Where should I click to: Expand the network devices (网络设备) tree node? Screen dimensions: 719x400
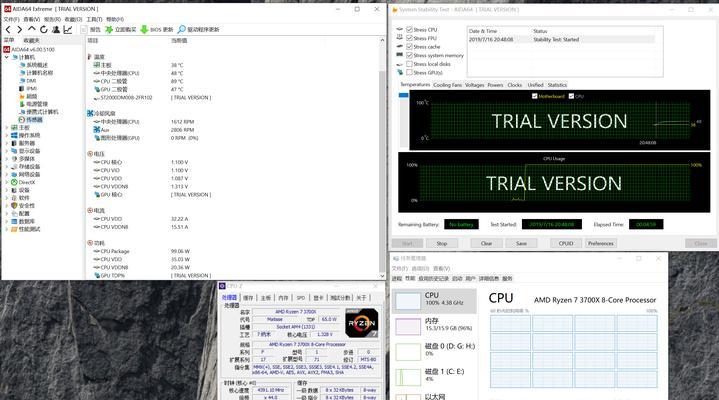(6, 174)
